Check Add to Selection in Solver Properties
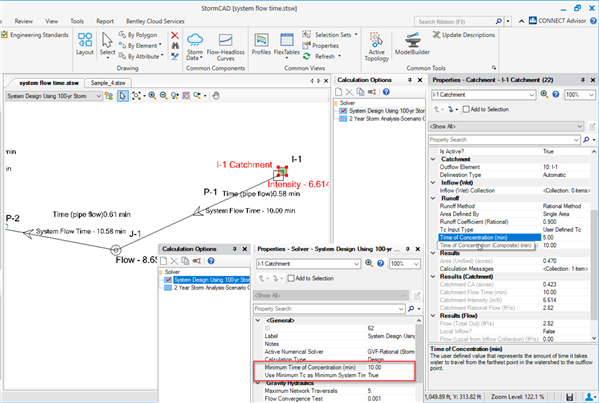This screenshot has width=599, height=403. (x=291, y=278)
